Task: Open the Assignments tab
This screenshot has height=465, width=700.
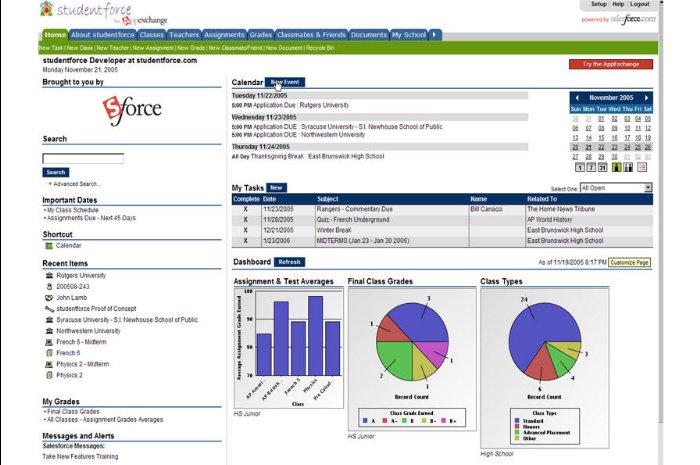Action: [224, 35]
